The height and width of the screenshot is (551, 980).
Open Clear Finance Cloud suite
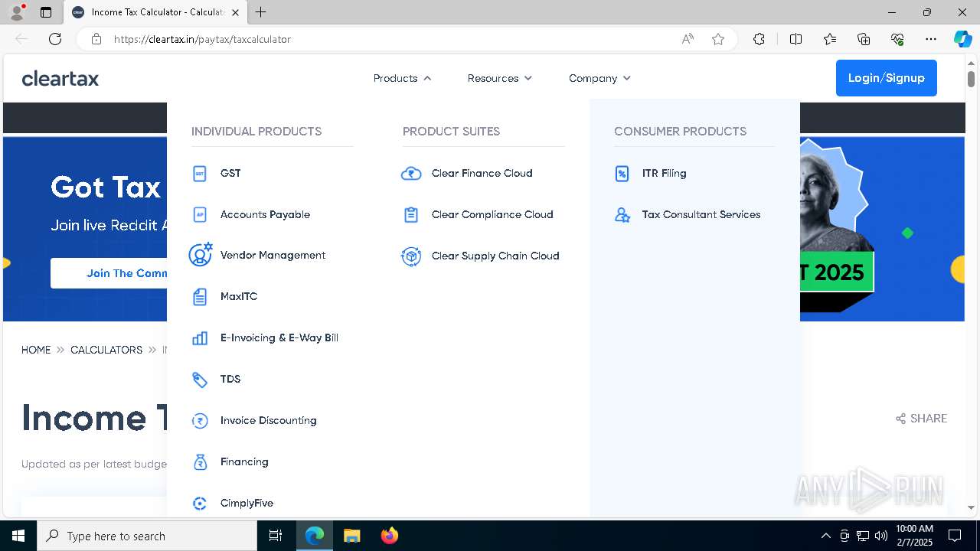click(x=482, y=174)
